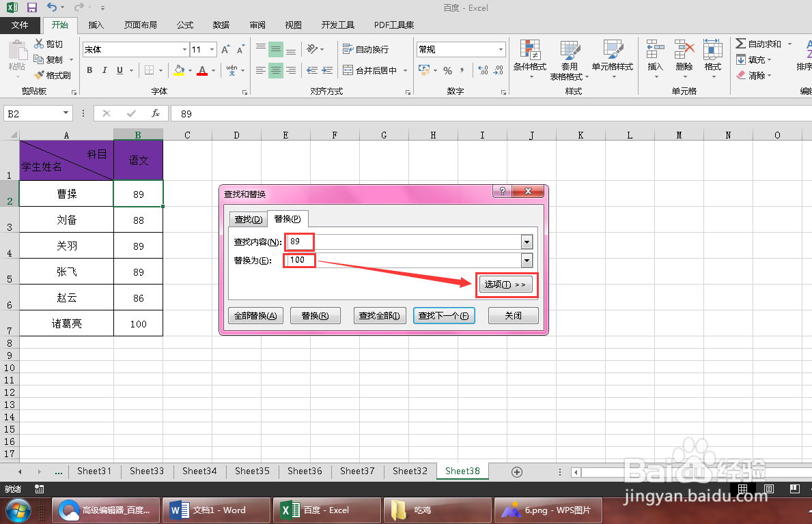Screen dimensions: 812x524
Task: Select the Sheet35 worksheet tab
Action: pyautogui.click(x=252, y=471)
